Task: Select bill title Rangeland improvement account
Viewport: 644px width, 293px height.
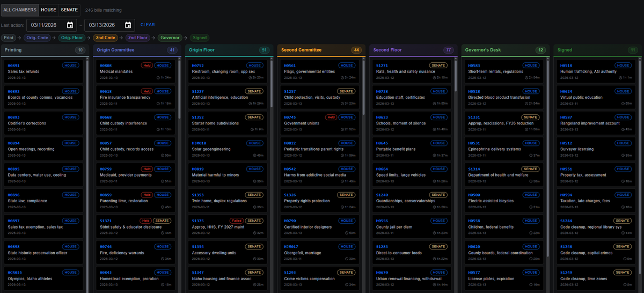Action: [x=590, y=123]
